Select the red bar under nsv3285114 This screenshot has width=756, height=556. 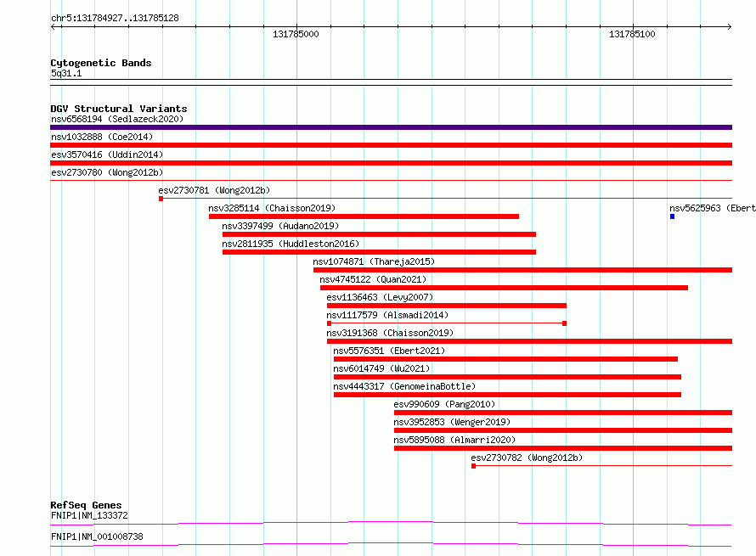364,216
